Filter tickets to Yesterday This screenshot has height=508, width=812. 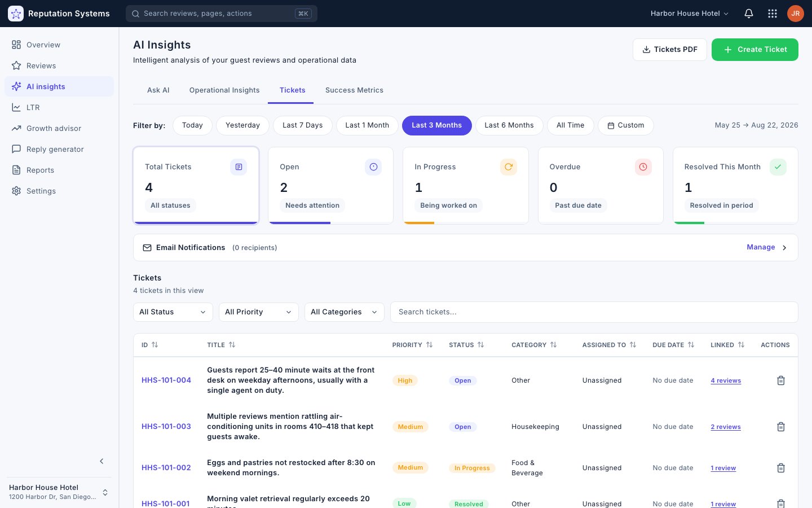[x=242, y=125]
